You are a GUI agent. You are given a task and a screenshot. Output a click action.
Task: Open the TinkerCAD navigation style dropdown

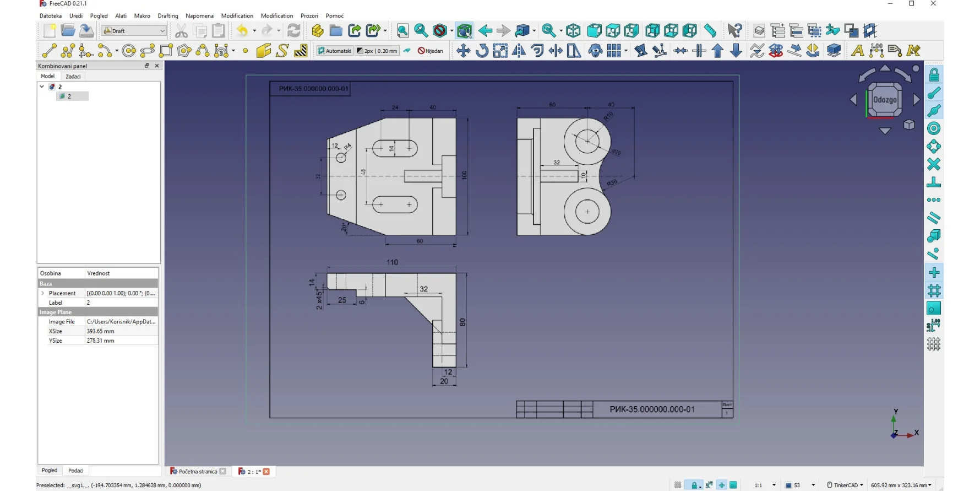pyautogui.click(x=845, y=485)
